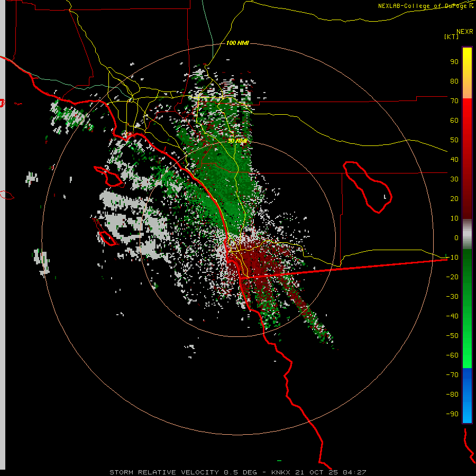Click the 90 value on the velocity scale
476x476 pixels.
pyautogui.click(x=454, y=62)
